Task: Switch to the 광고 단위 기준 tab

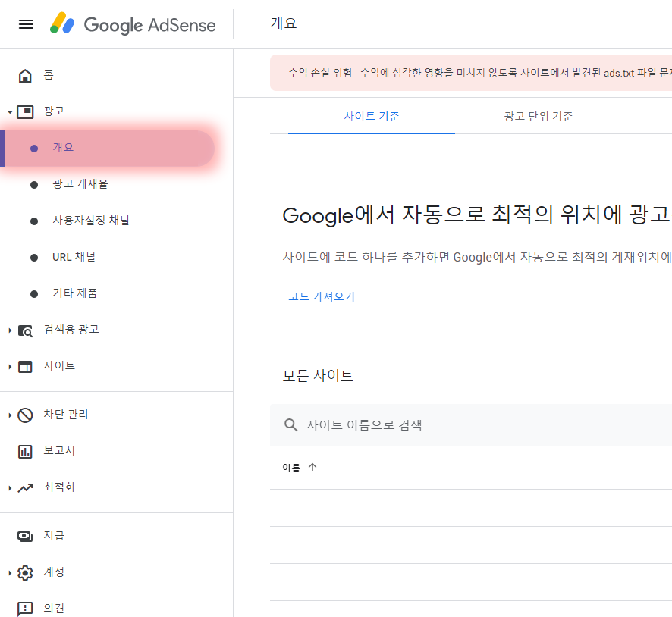Action: pos(539,116)
